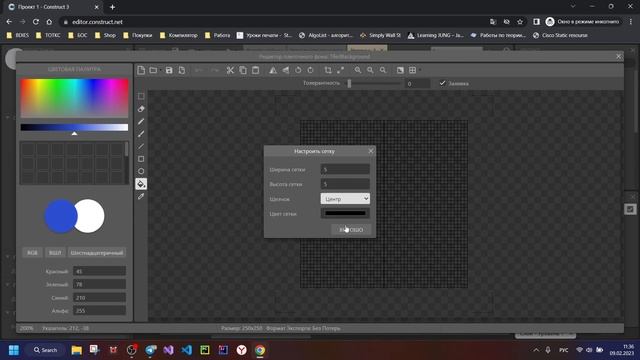This screenshot has height=360, width=640.
Task: Click the grid icon in the toolbar
Action: click(412, 70)
